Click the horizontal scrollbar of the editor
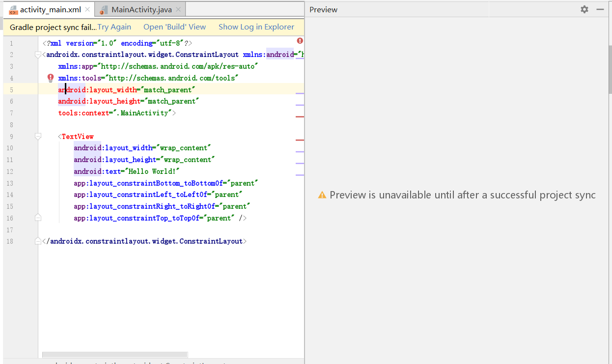This screenshot has width=612, height=364. point(115,355)
